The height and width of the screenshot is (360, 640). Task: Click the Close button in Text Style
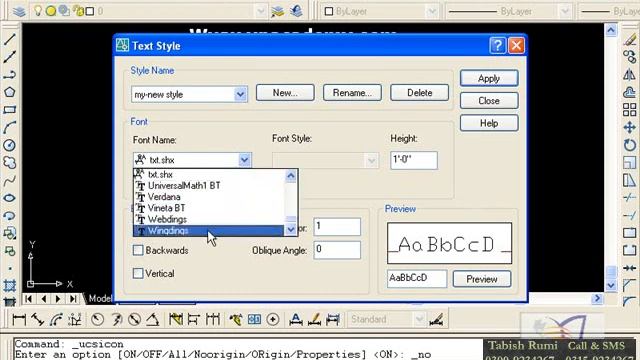489,100
